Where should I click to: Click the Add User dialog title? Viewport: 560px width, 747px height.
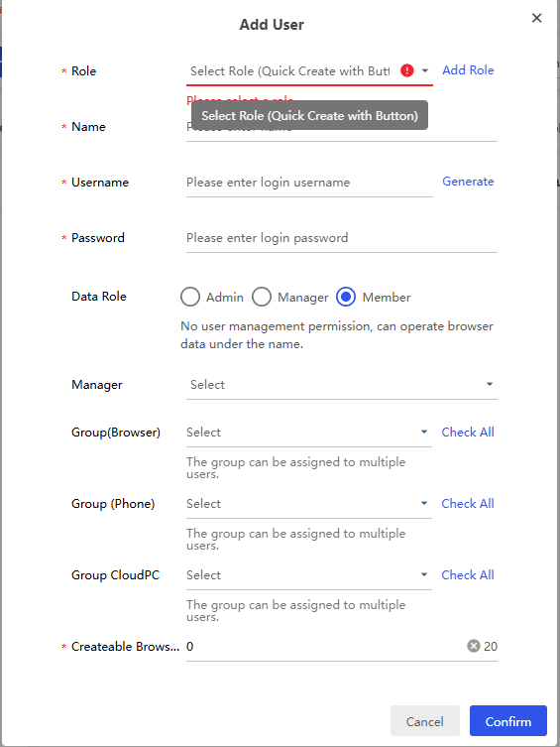(272, 24)
